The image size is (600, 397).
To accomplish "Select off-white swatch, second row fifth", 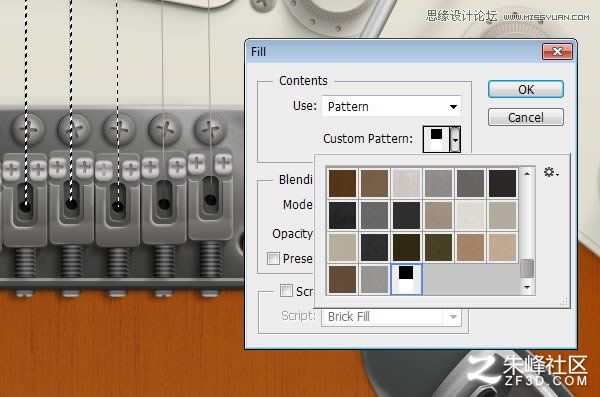I will click(470, 215).
